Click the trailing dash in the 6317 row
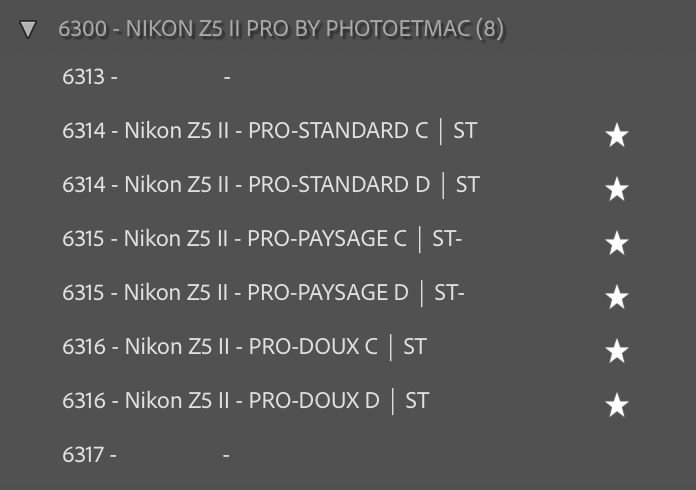 pyautogui.click(x=227, y=455)
